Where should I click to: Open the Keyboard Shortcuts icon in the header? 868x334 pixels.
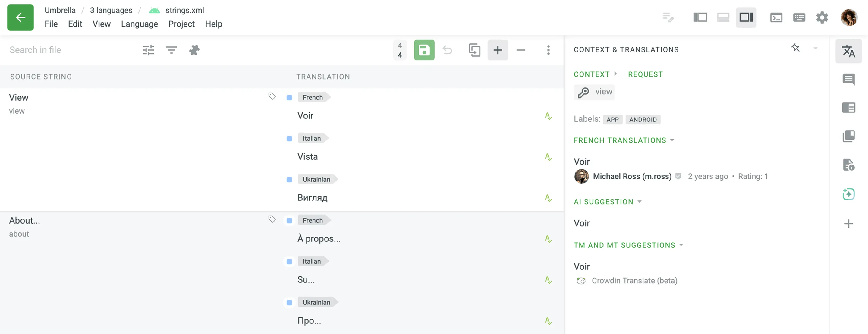[x=799, y=17]
